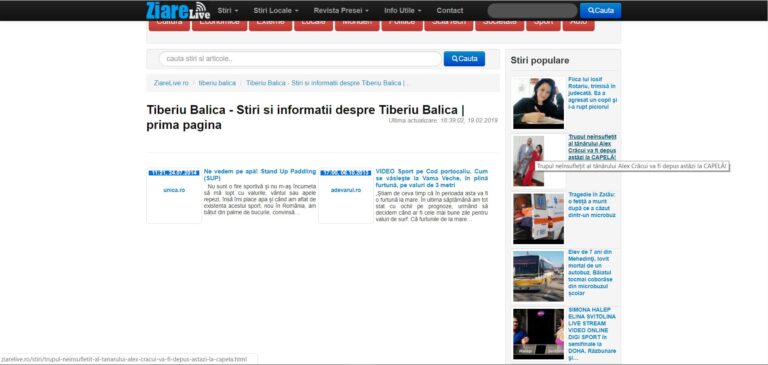Screen dimensions: 768x365
Task: Click the Cauta button in the navbar
Action: 600,10
